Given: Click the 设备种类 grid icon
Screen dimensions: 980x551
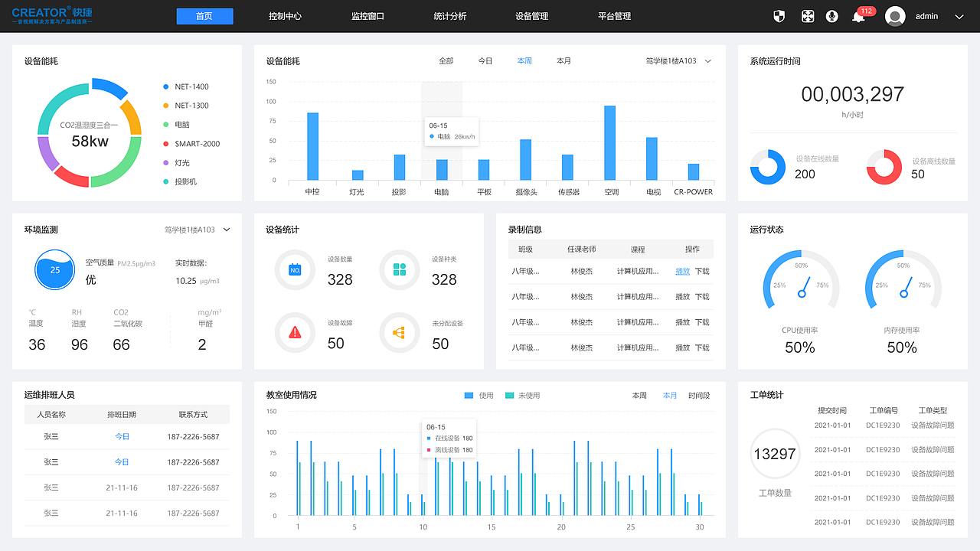Looking at the screenshot, I should pyautogui.click(x=399, y=269).
